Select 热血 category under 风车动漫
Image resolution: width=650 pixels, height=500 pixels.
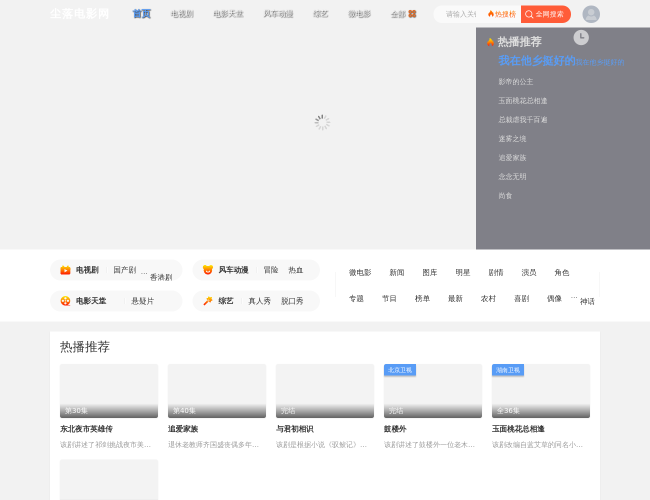click(296, 270)
